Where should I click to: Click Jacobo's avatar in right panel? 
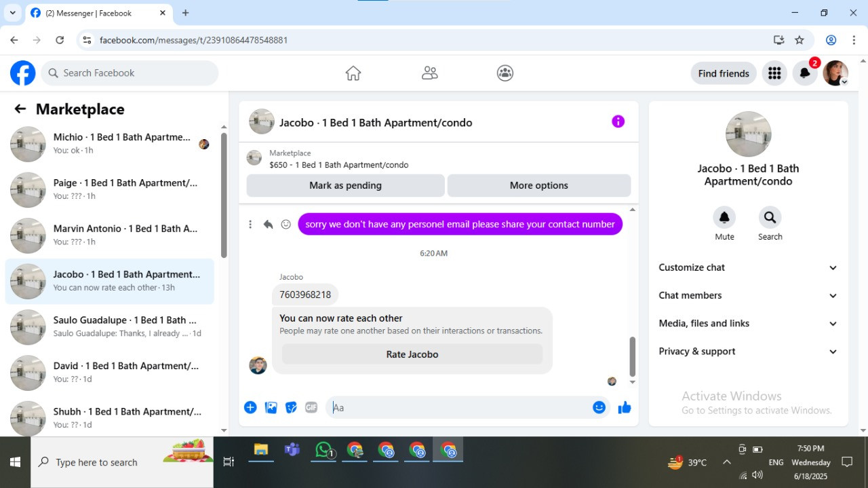748,134
